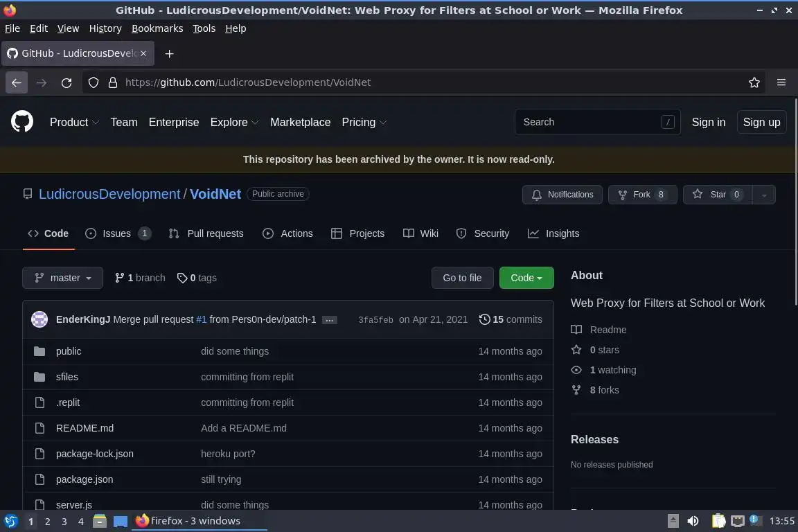This screenshot has height=532, width=798.
Task: Expand the Product menu
Action: pyautogui.click(x=74, y=122)
